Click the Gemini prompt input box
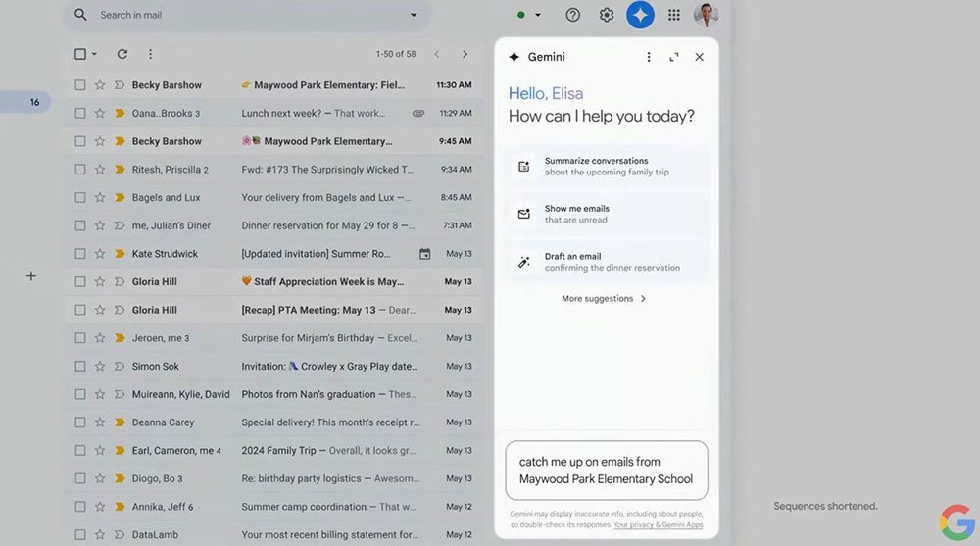 pyautogui.click(x=607, y=471)
